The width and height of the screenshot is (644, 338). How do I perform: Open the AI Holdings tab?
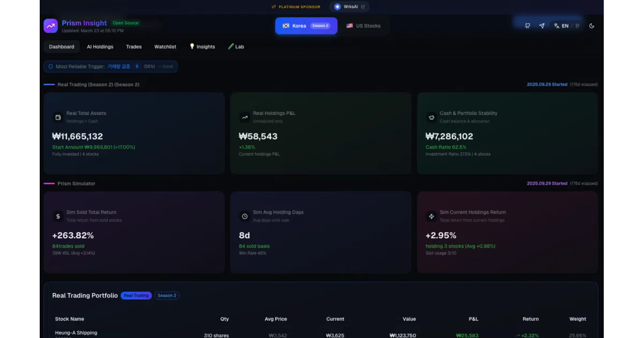point(100,47)
